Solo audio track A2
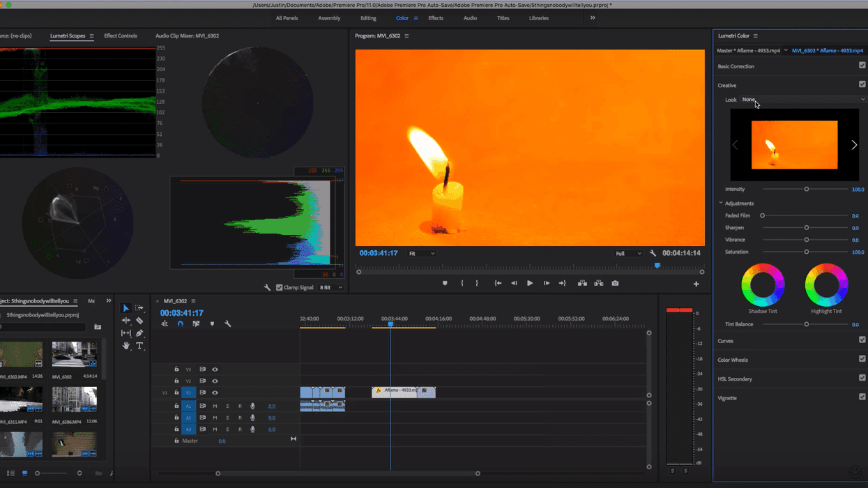The width and height of the screenshot is (868, 488). pyautogui.click(x=227, y=418)
